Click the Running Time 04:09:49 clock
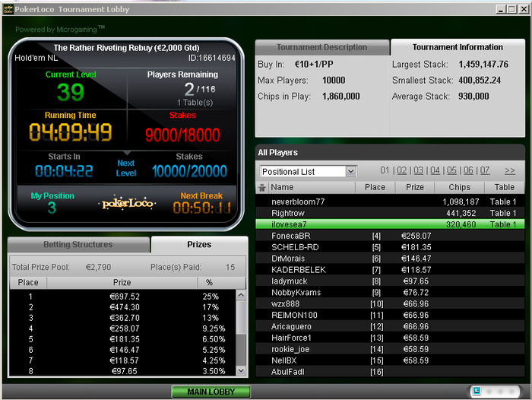This screenshot has height=400, width=532. click(x=71, y=132)
